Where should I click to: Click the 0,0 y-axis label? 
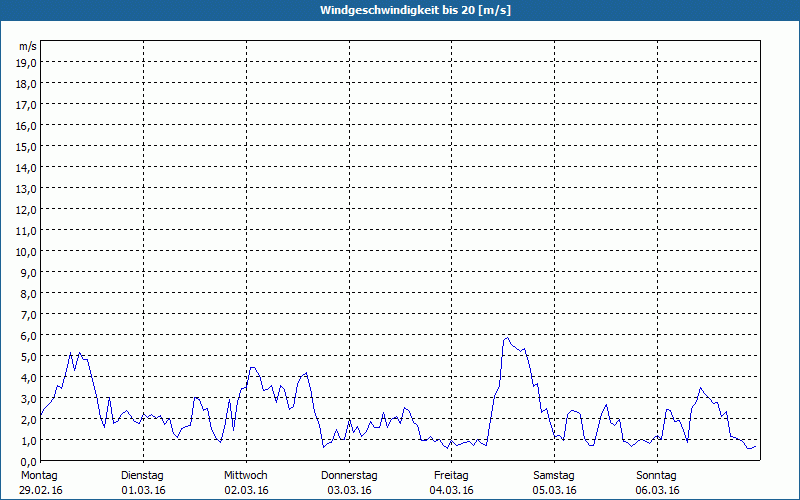(29, 461)
